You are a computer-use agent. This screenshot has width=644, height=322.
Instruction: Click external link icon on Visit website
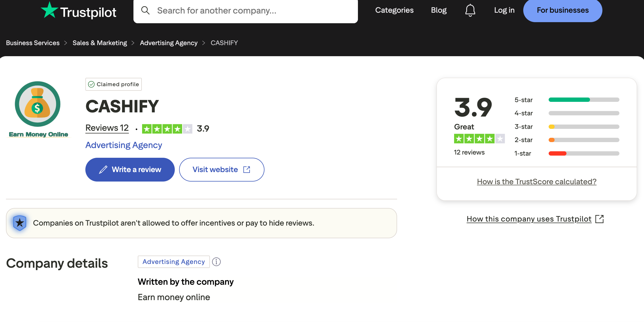pos(247,170)
